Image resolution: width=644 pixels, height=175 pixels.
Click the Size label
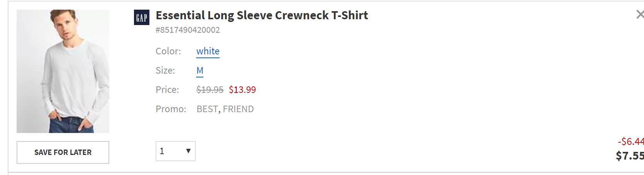[x=165, y=71]
